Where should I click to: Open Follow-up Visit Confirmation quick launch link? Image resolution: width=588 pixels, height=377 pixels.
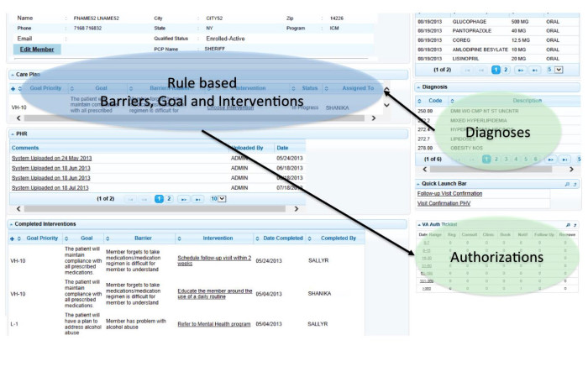pos(449,193)
